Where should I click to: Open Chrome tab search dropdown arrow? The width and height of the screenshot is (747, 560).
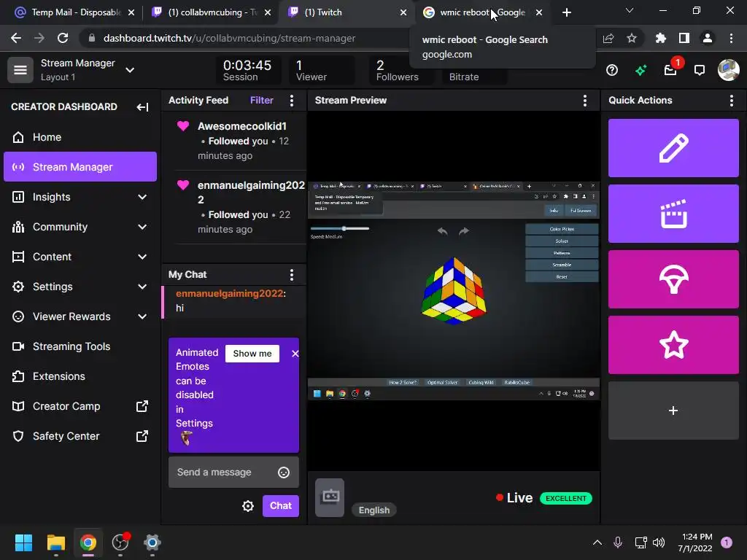pos(630,10)
